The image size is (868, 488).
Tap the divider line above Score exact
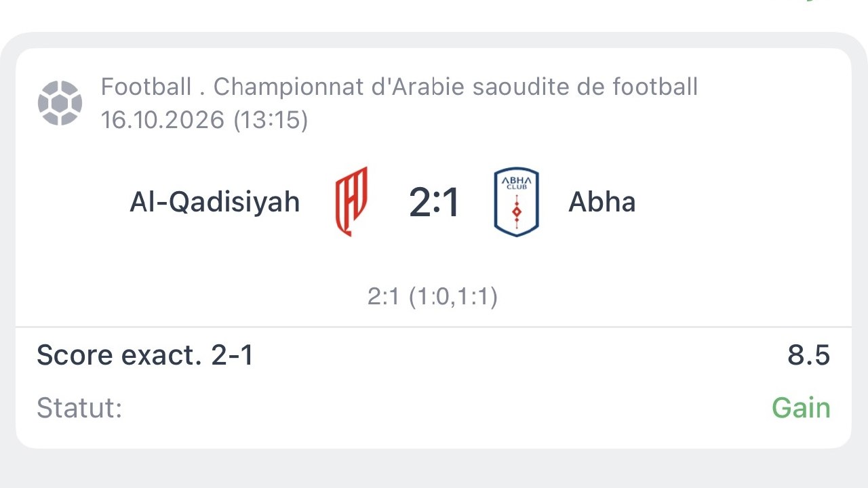434,327
